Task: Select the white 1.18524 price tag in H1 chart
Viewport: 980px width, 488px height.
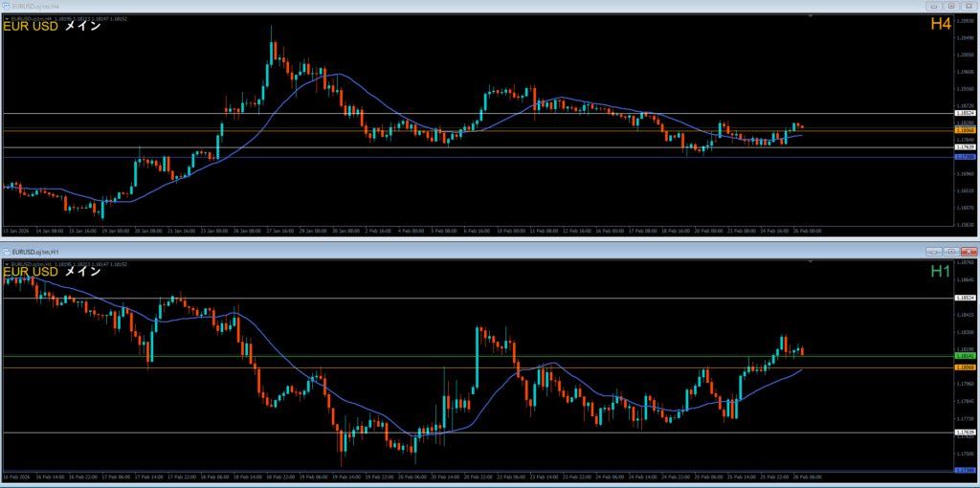Action: tap(967, 298)
